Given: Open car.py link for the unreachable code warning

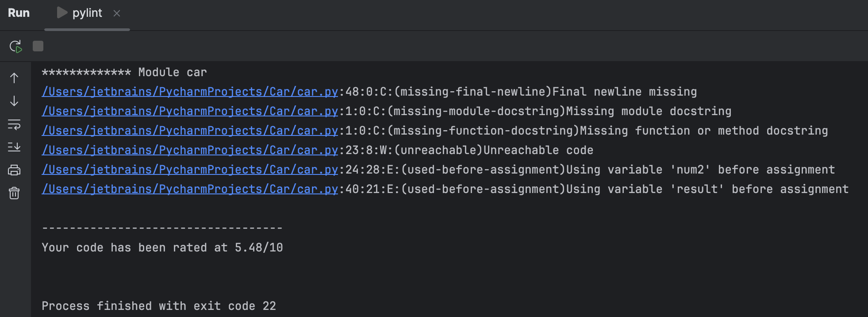Looking at the screenshot, I should (189, 150).
